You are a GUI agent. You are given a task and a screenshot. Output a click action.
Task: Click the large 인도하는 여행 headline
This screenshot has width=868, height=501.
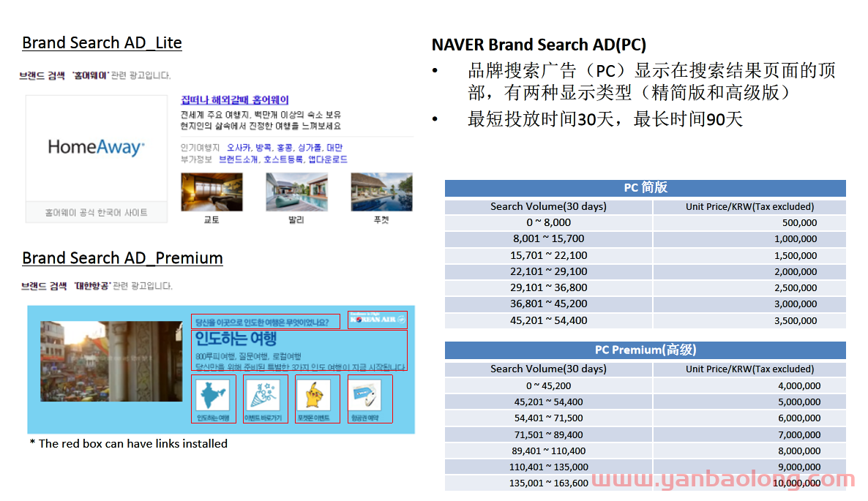coord(236,339)
